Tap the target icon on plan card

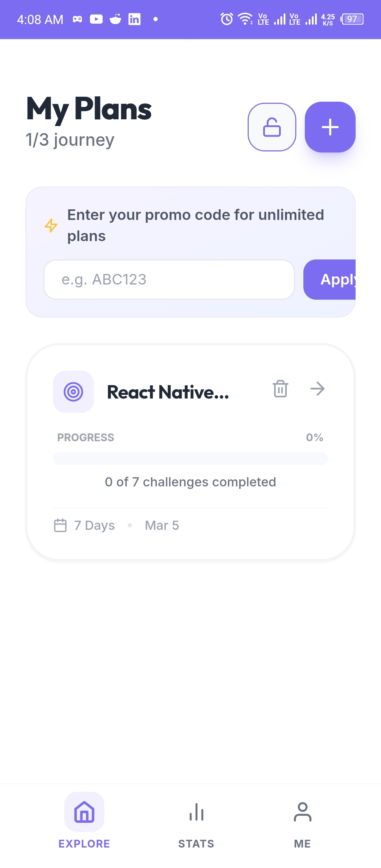tap(73, 391)
